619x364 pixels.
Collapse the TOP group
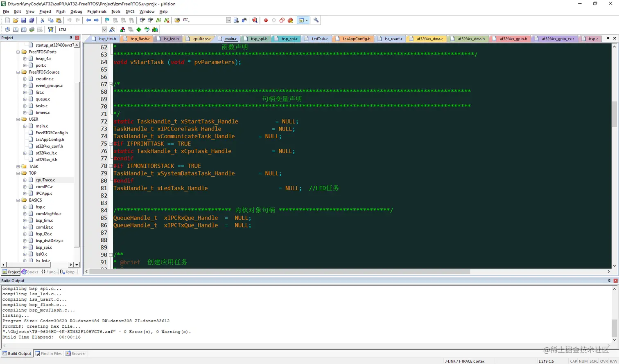pos(18,173)
